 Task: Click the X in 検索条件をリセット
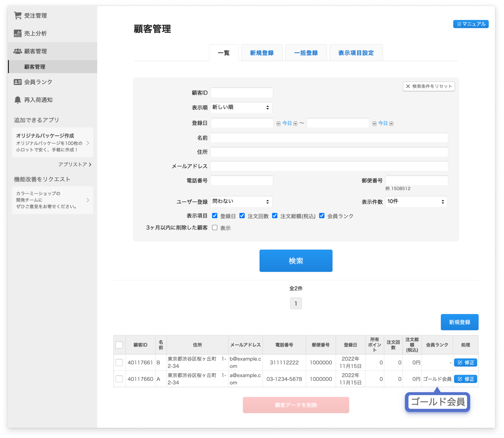pyautogui.click(x=408, y=86)
